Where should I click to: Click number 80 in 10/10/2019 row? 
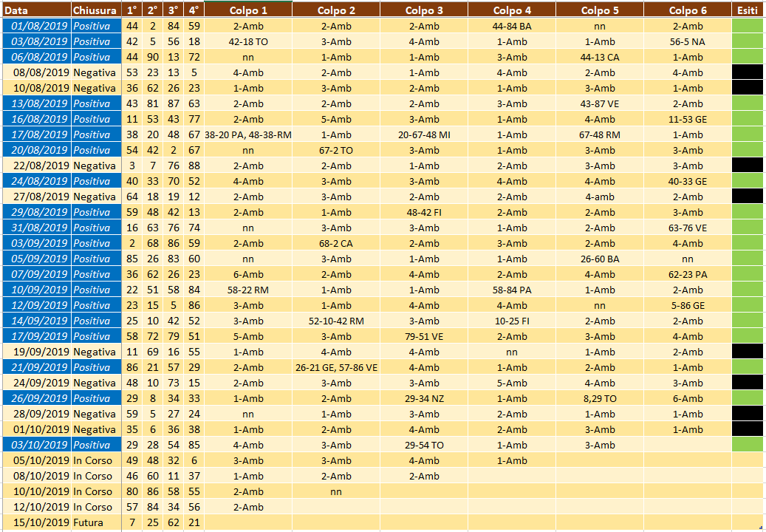[x=132, y=491]
